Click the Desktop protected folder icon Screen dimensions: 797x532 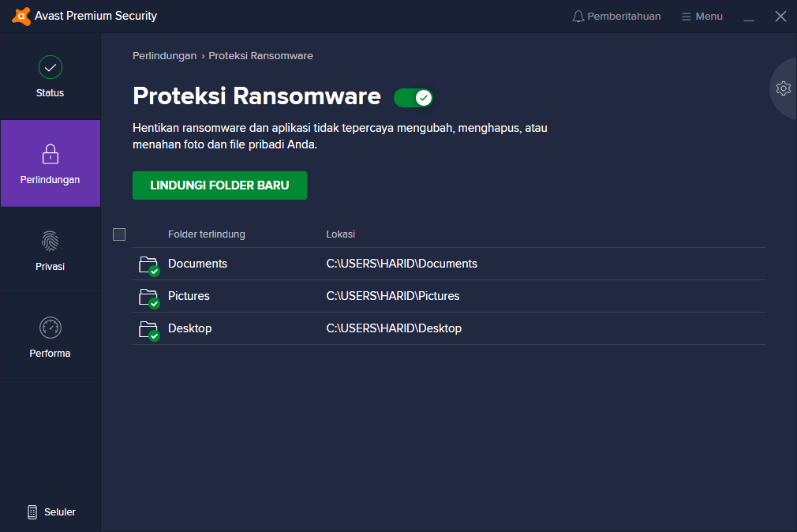click(x=148, y=330)
